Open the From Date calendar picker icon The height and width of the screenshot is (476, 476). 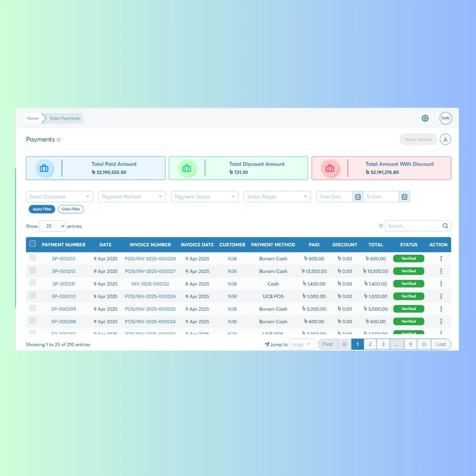pos(358,196)
